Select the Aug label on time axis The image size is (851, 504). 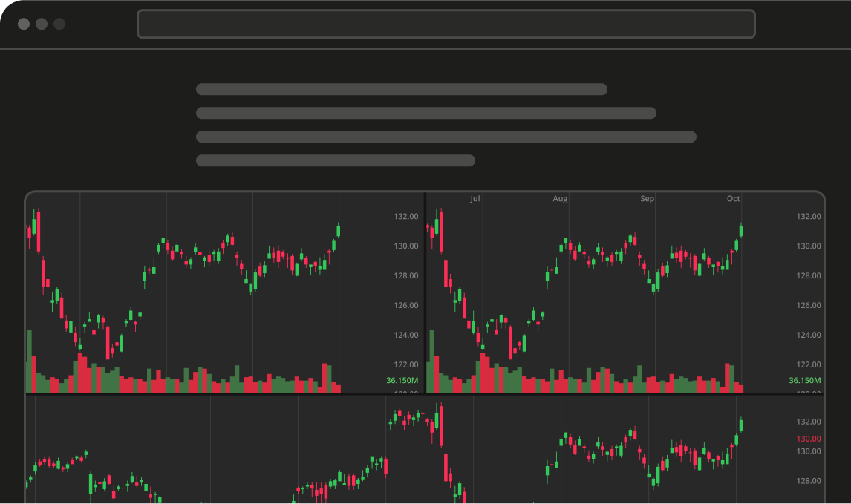560,199
